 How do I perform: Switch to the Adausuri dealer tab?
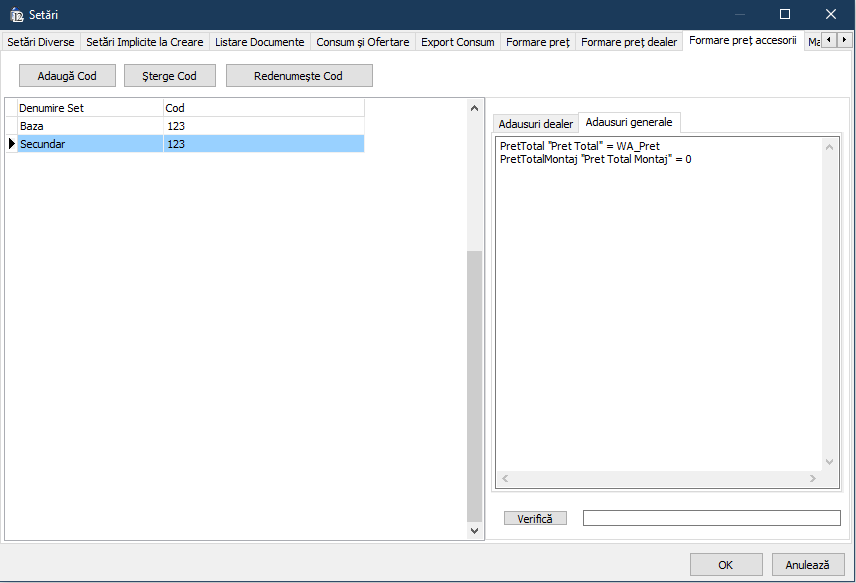tap(536, 124)
